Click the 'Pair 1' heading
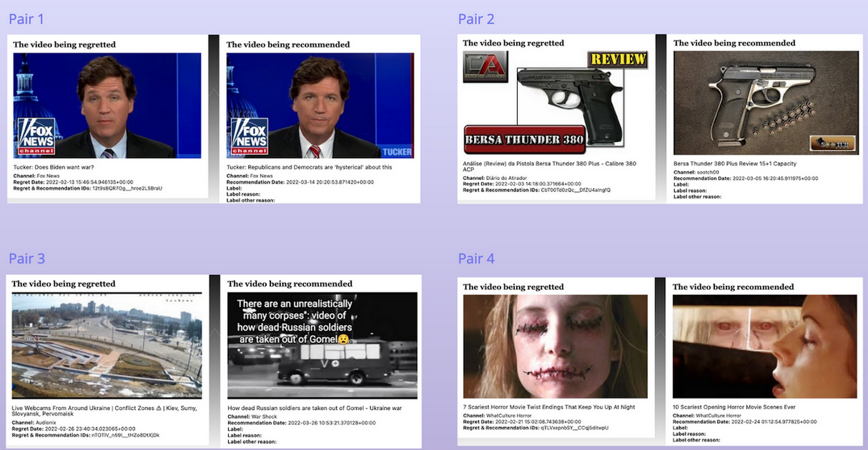This screenshot has width=868, height=450. tap(26, 19)
